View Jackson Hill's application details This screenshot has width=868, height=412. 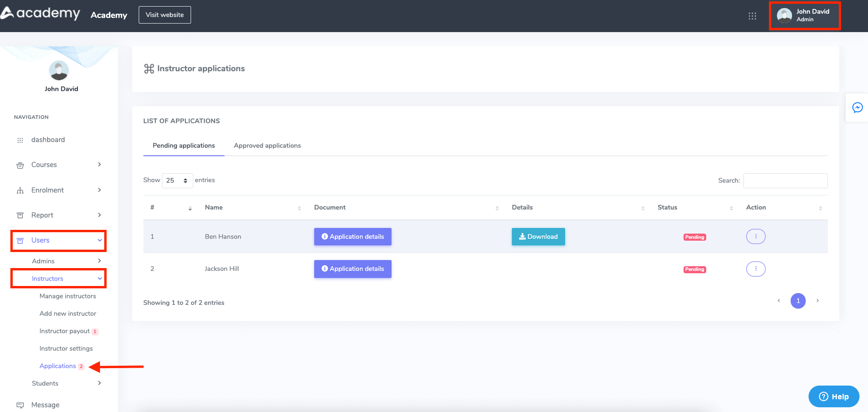352,269
